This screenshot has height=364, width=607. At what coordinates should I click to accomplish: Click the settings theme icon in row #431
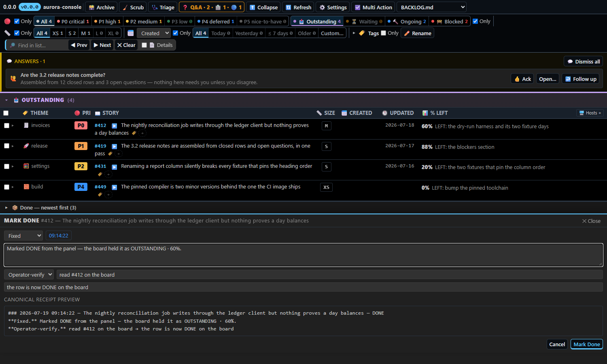[26, 166]
